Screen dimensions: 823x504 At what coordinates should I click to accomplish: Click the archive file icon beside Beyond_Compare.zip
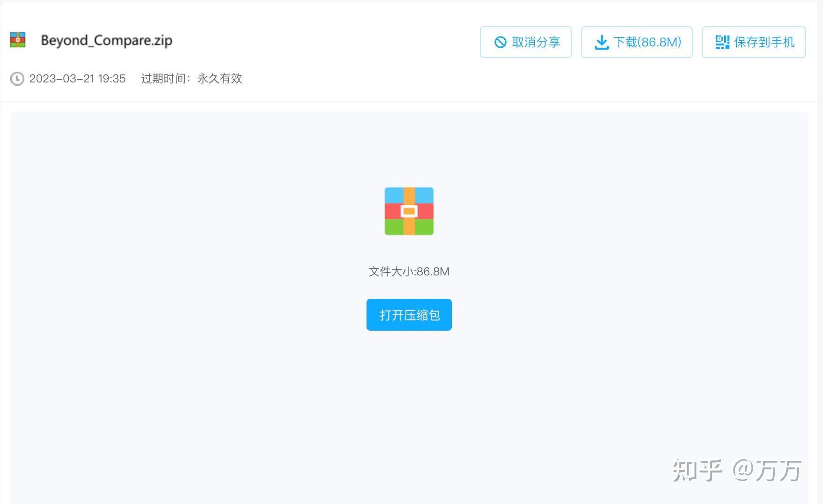pos(18,40)
